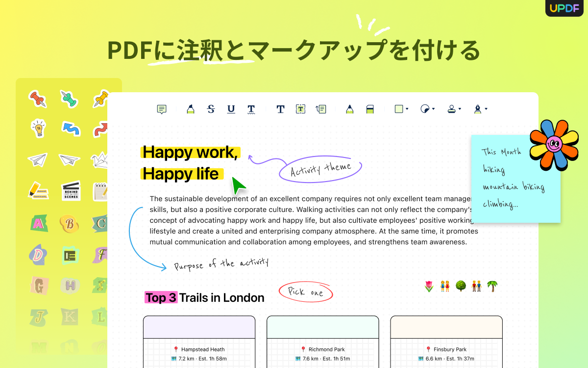Click the UPDF logo badge

[x=564, y=8]
